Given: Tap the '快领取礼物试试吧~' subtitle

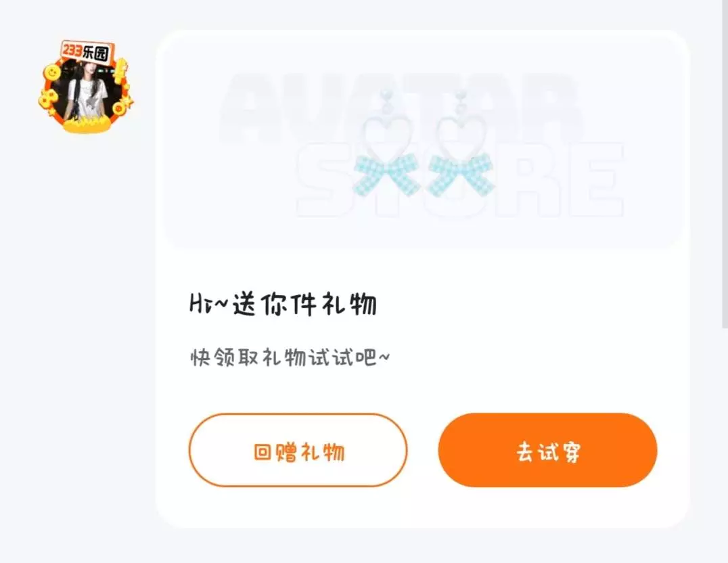Looking at the screenshot, I should point(290,357).
